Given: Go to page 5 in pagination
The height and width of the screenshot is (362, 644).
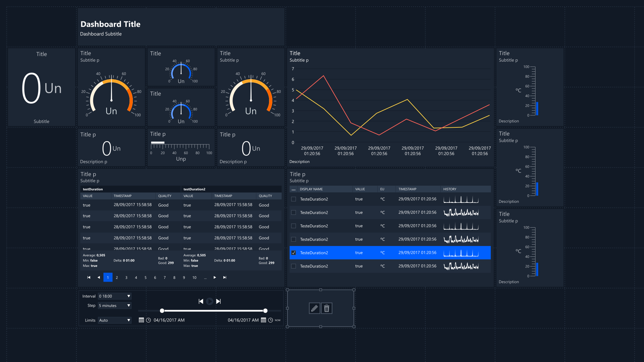Looking at the screenshot, I should click(x=146, y=278).
